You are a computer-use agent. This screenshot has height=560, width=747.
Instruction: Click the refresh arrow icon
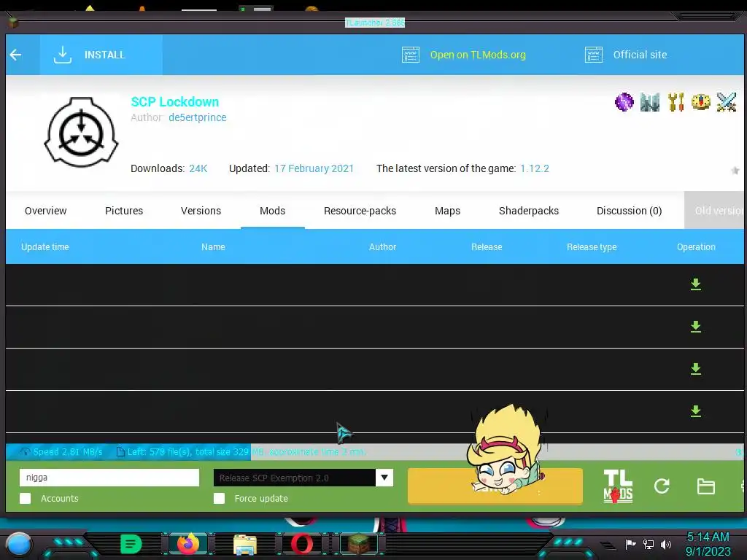pos(662,486)
